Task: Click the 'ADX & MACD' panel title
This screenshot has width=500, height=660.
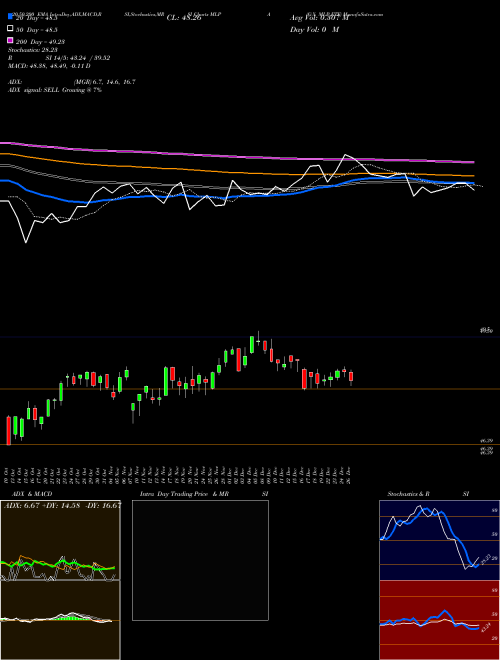Action: (x=32, y=494)
